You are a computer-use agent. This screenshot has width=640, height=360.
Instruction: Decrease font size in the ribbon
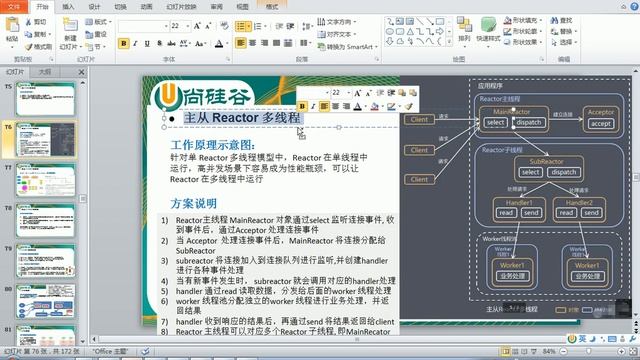pos(208,26)
